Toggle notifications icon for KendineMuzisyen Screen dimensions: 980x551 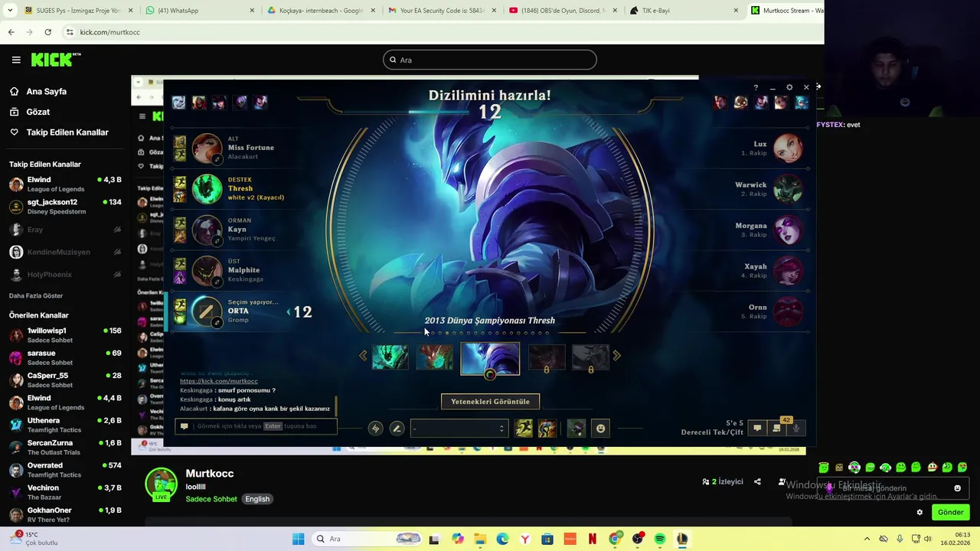(117, 252)
